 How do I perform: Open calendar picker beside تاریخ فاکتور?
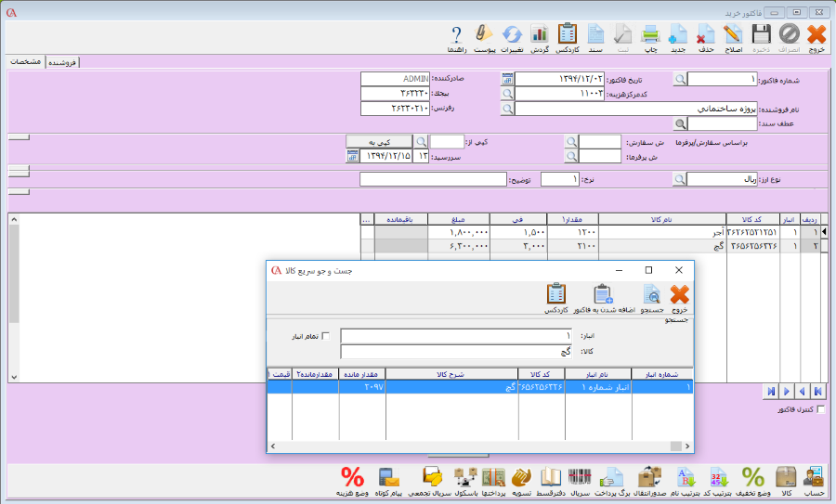point(507,79)
